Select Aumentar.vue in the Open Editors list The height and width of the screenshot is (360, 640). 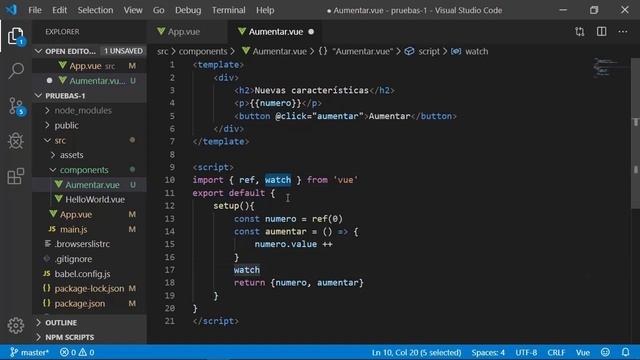pos(89,81)
